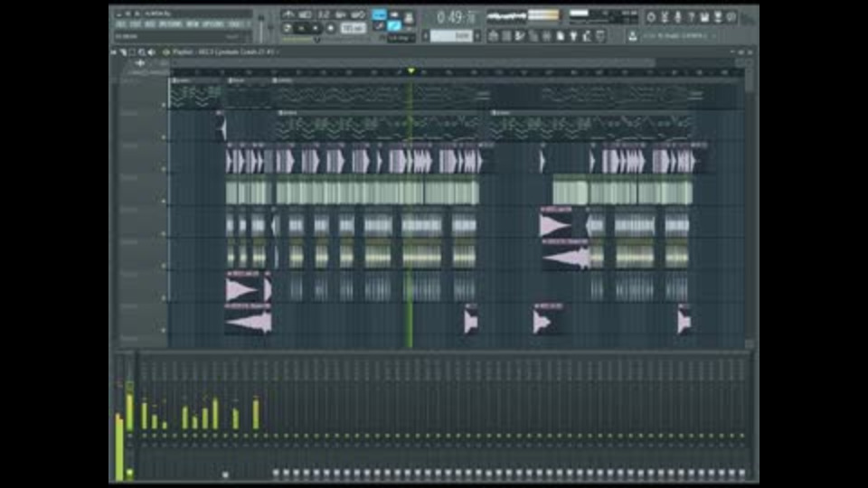Click the transport Play button
The height and width of the screenshot is (488, 868).
click(x=302, y=28)
